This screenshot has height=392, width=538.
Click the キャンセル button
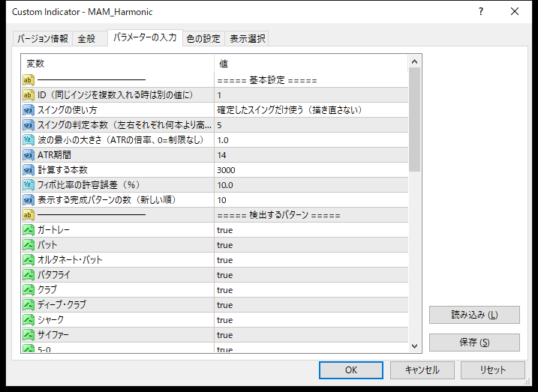tap(422, 370)
